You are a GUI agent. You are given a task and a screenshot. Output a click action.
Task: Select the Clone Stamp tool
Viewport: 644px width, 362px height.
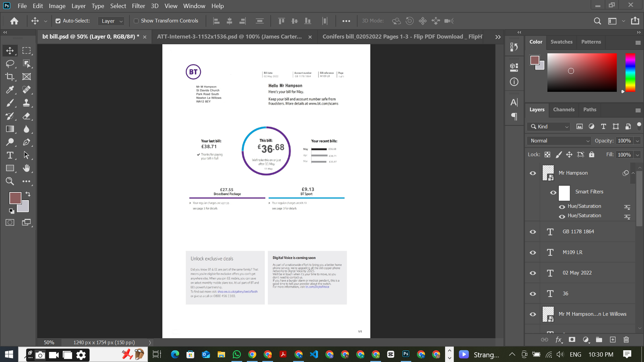27,103
